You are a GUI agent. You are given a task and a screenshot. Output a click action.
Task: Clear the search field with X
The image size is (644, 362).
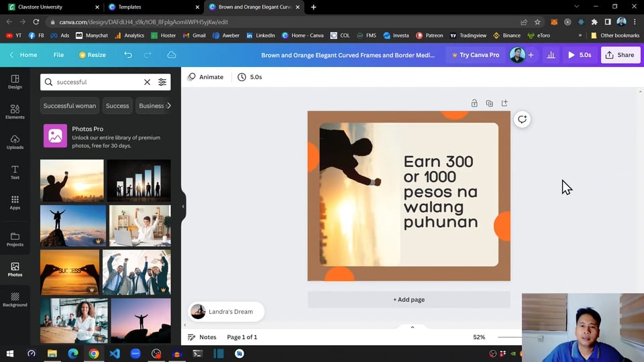point(147,82)
